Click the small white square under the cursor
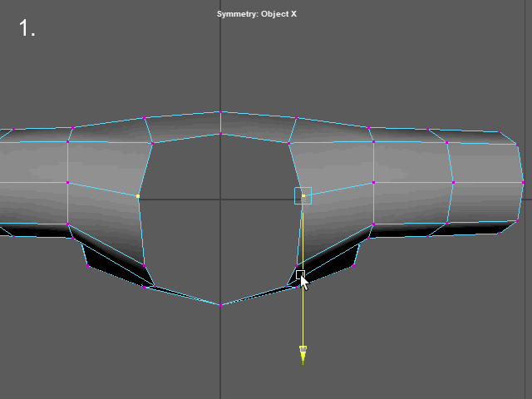The height and width of the screenshot is (399, 532). tap(300, 274)
